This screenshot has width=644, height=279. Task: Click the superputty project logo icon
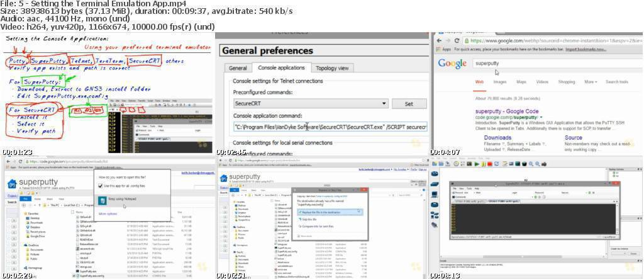[12, 185]
